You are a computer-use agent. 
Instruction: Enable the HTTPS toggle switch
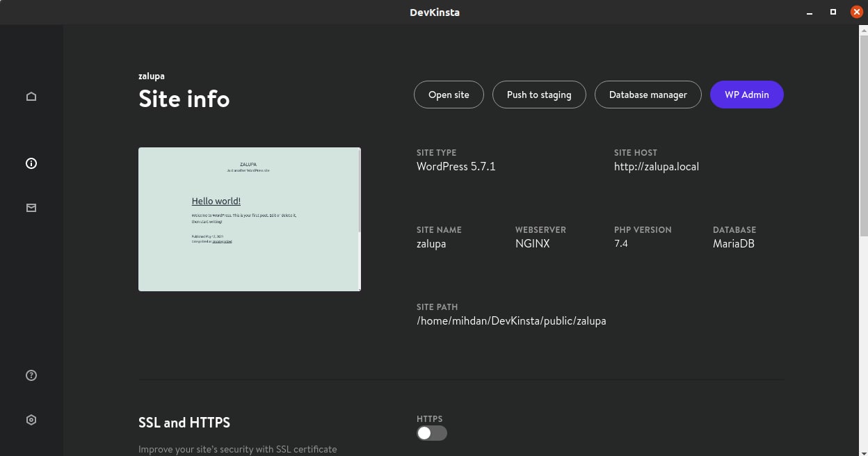point(432,433)
